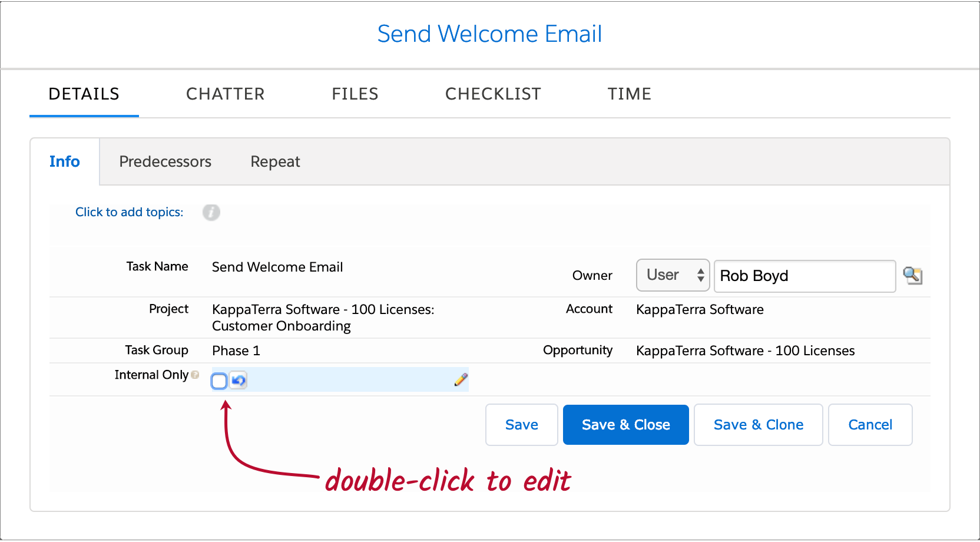980x542 pixels.
Task: Click the owner lookup magnifier icon
Action: (913, 275)
